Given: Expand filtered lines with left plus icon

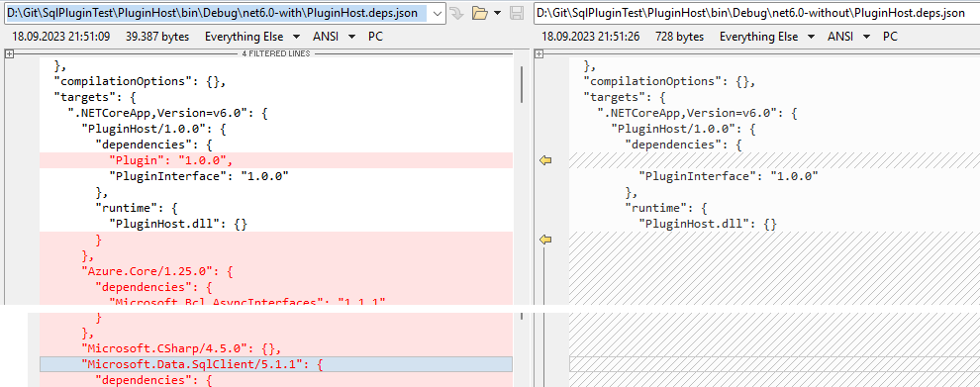Looking at the screenshot, I should [9, 53].
